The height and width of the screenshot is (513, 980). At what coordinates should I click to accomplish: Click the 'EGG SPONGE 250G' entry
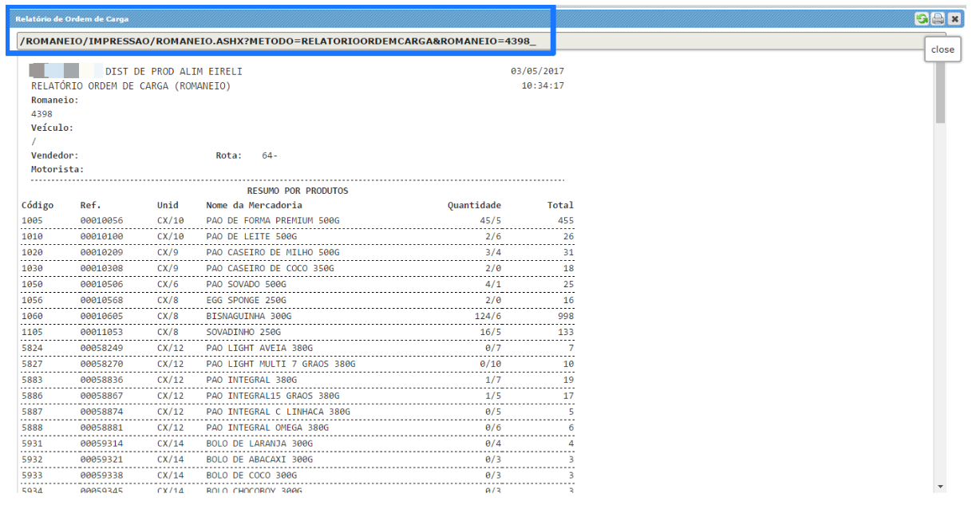tap(246, 300)
